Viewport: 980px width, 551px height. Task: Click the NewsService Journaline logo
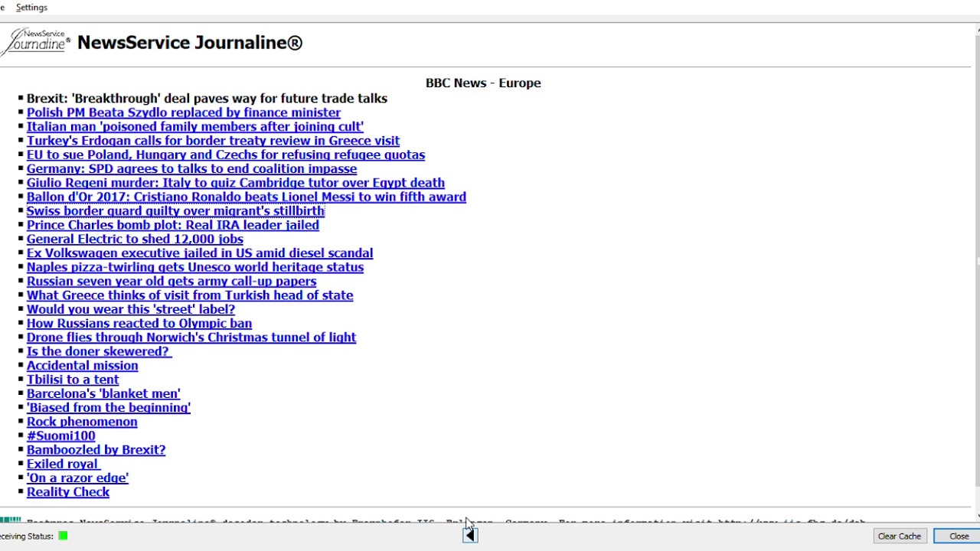point(35,41)
